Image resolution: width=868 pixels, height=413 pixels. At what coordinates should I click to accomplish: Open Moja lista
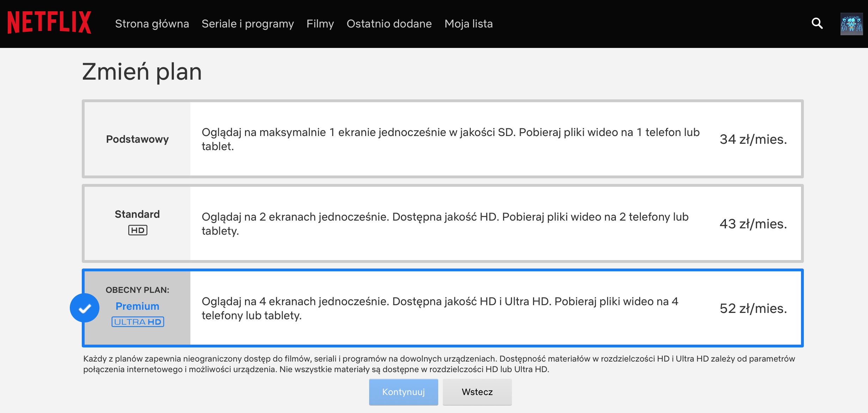[469, 24]
